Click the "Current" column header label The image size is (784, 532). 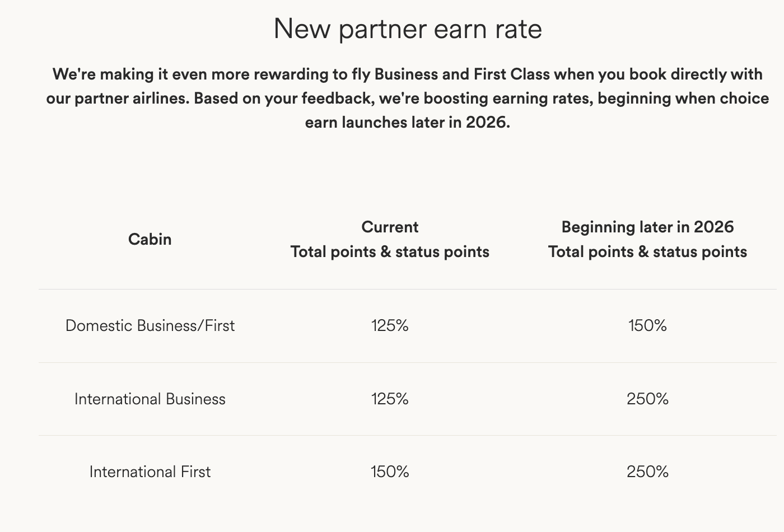390,227
